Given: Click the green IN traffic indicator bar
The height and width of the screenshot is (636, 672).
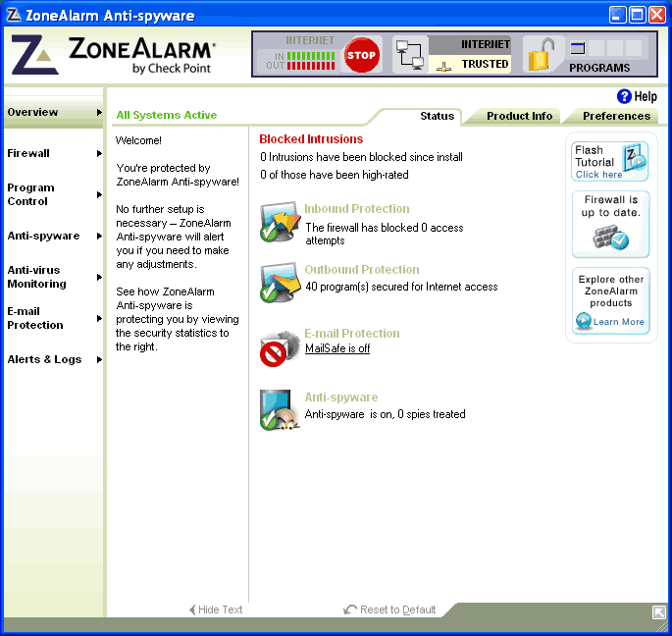Looking at the screenshot, I should pos(311,56).
